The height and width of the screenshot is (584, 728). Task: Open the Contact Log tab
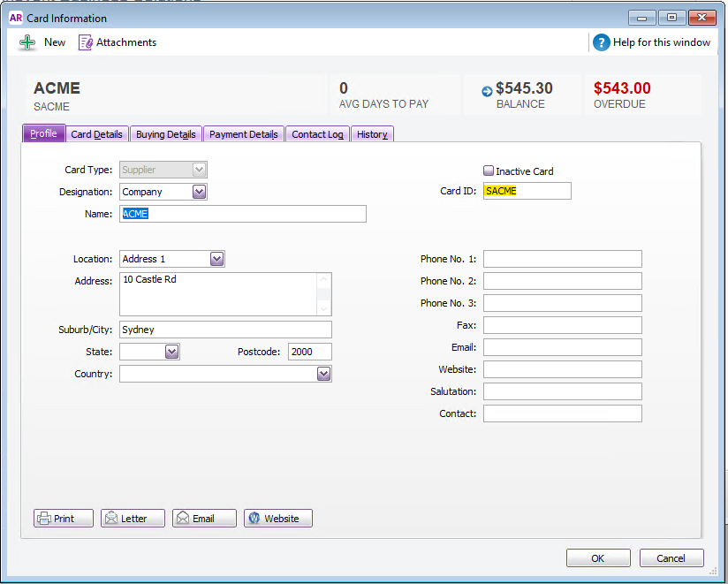coord(317,134)
